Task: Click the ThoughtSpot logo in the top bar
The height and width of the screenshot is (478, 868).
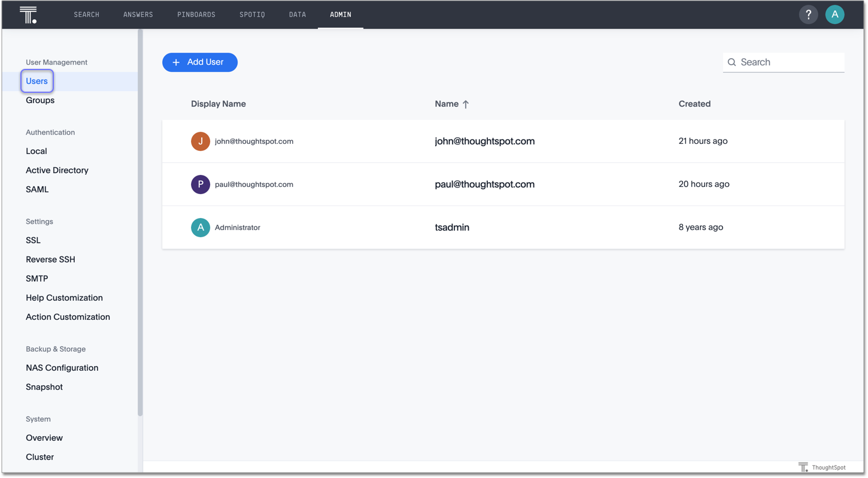Action: (x=28, y=14)
